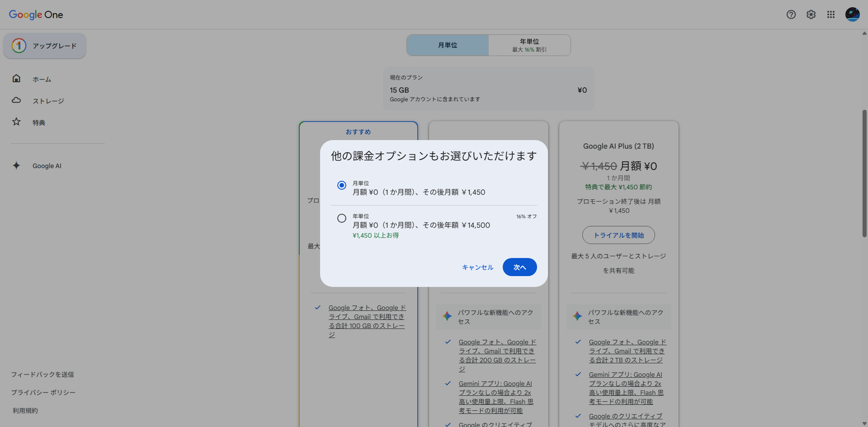Open フィードバックを送信 link
The image size is (868, 427).
(42, 375)
